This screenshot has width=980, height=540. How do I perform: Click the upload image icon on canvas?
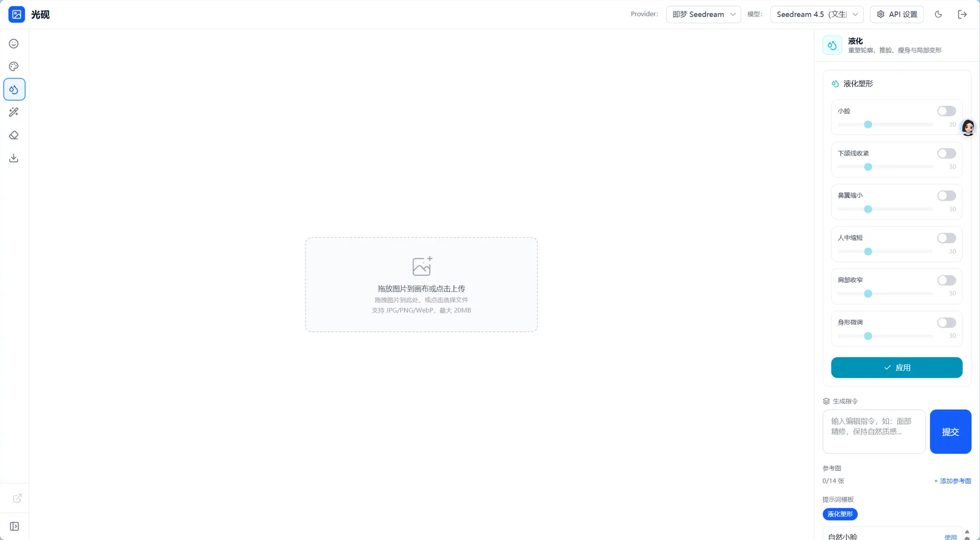(422, 266)
